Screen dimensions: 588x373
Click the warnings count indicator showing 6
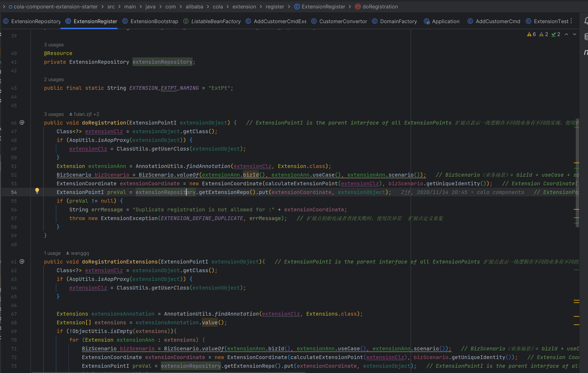531,34
